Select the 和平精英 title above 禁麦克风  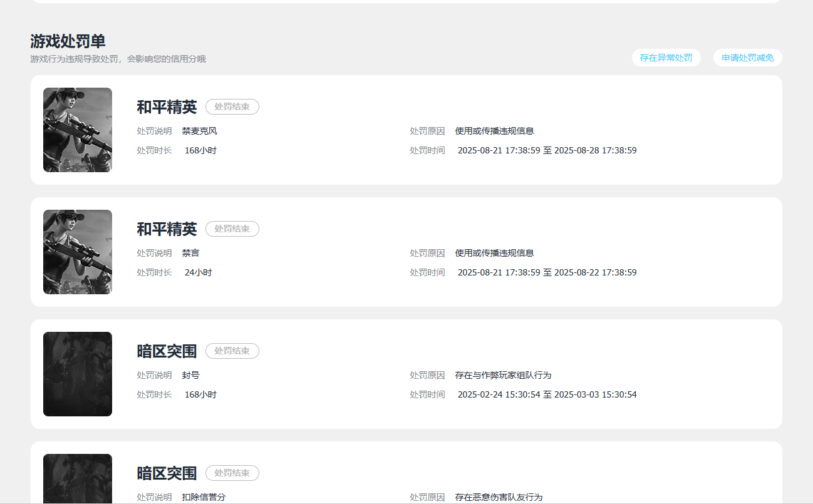coord(167,107)
